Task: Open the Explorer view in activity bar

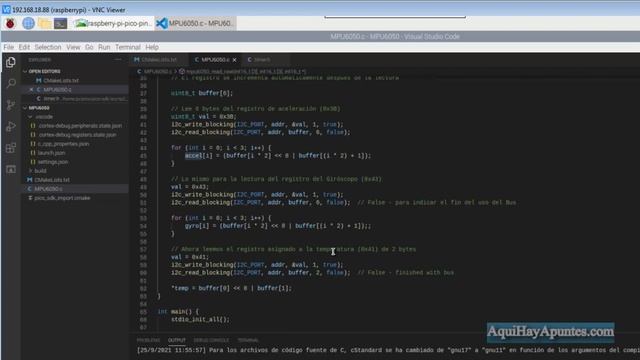Action: click(11, 62)
